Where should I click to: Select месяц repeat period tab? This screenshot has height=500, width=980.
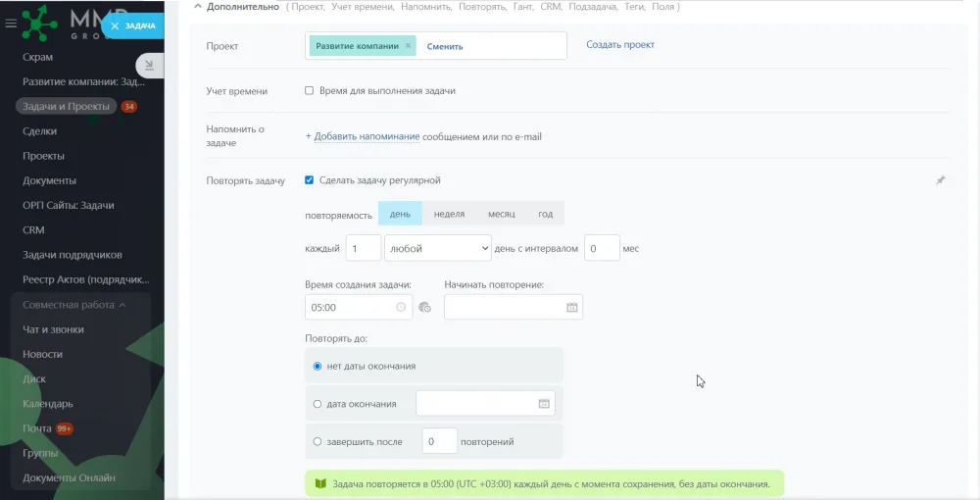tap(501, 214)
